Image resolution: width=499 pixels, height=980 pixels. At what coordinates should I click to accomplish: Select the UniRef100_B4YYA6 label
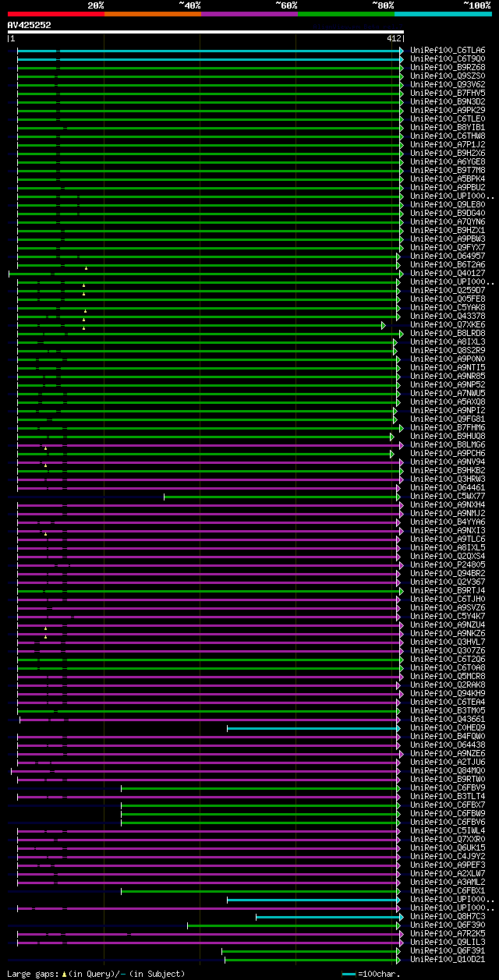click(x=448, y=522)
